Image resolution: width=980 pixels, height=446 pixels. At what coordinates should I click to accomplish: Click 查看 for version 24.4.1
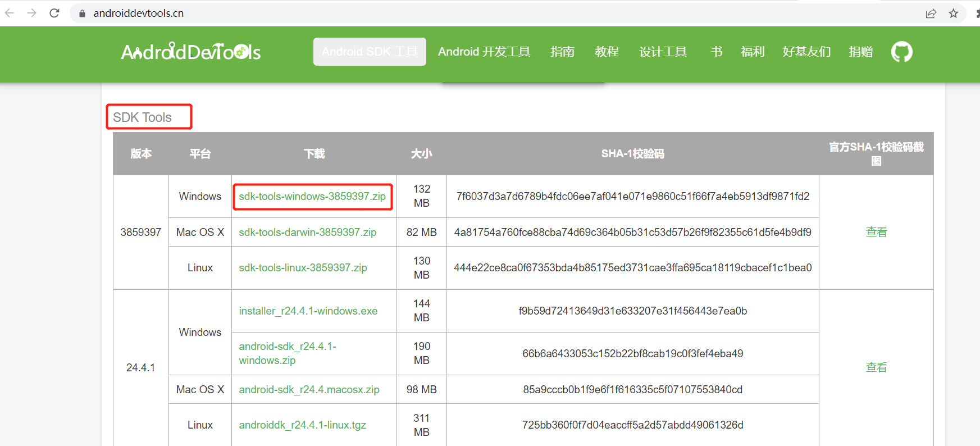(876, 367)
